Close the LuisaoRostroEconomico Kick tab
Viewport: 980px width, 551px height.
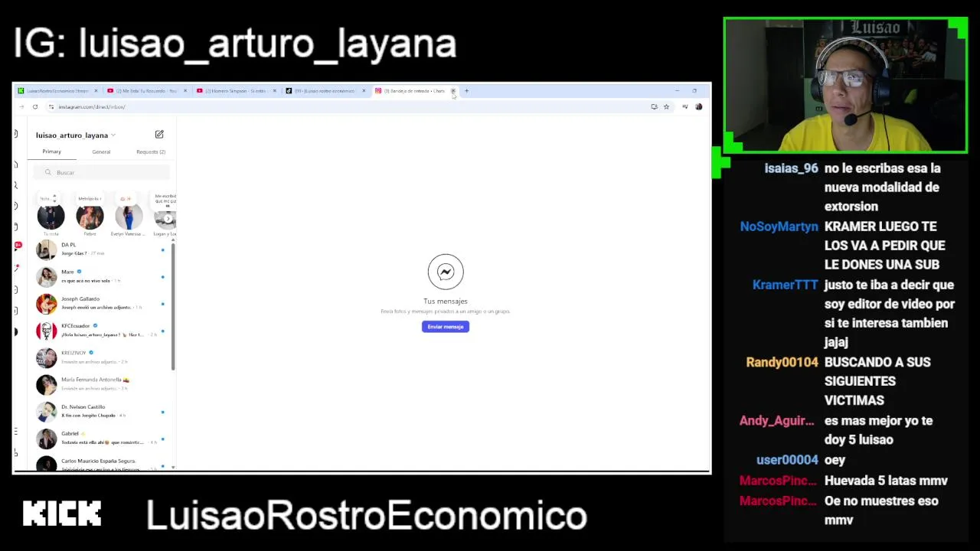(96, 91)
